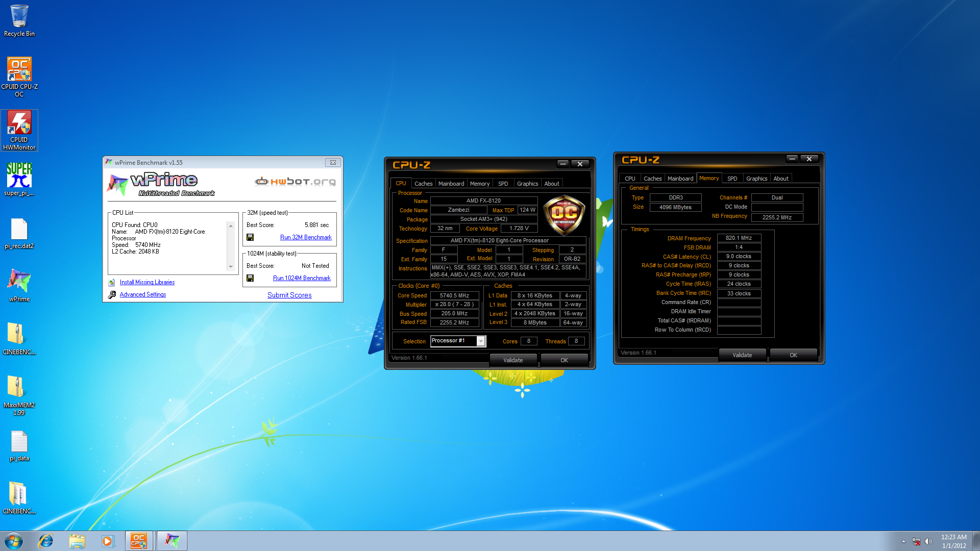This screenshot has height=551, width=980.
Task: Click the Core Speed 5740.5 MHz field
Action: tap(454, 295)
